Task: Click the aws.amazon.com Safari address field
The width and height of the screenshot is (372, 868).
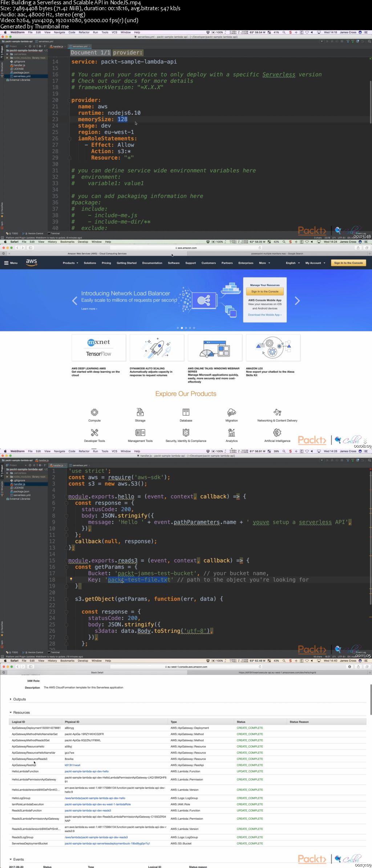Action: (186, 248)
